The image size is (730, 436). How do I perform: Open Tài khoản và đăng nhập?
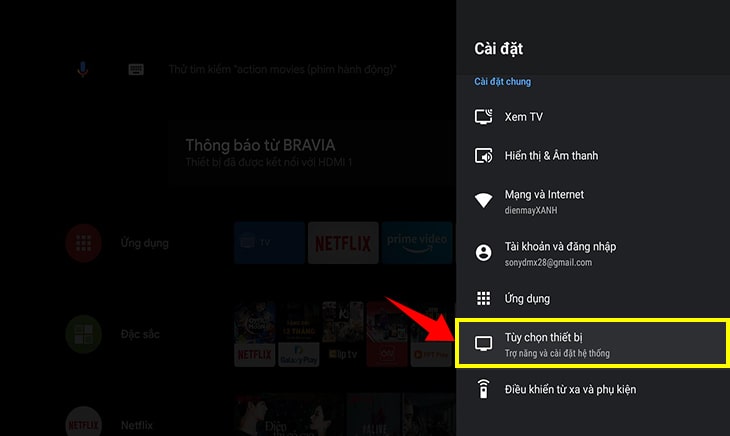coord(590,253)
